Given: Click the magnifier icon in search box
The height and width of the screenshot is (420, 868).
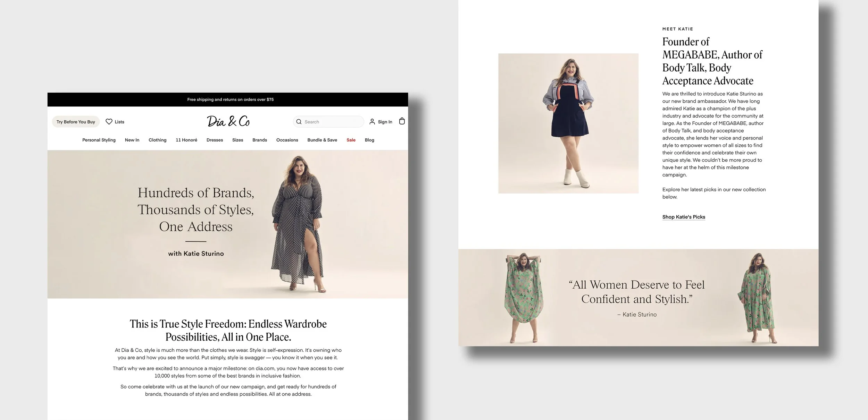Looking at the screenshot, I should 299,122.
